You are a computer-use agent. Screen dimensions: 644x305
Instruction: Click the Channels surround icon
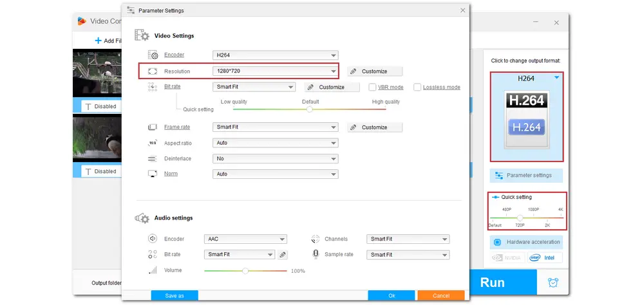tap(316, 239)
